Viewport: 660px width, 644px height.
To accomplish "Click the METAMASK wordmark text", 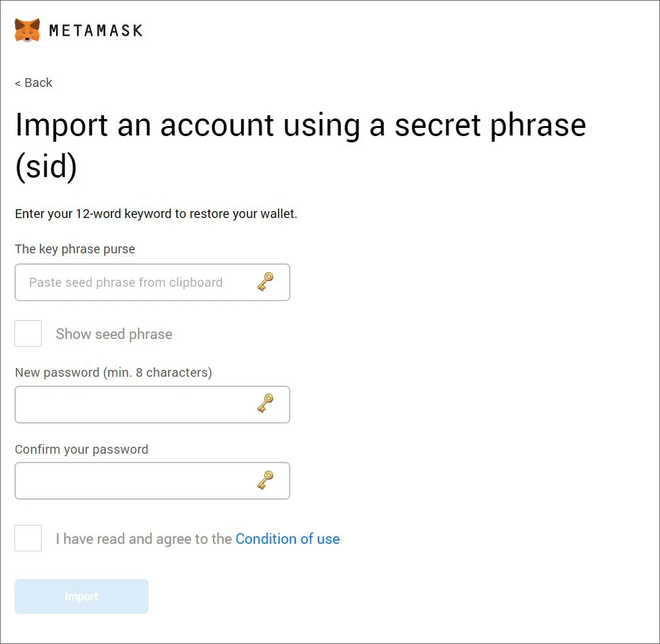I will pyautogui.click(x=96, y=30).
